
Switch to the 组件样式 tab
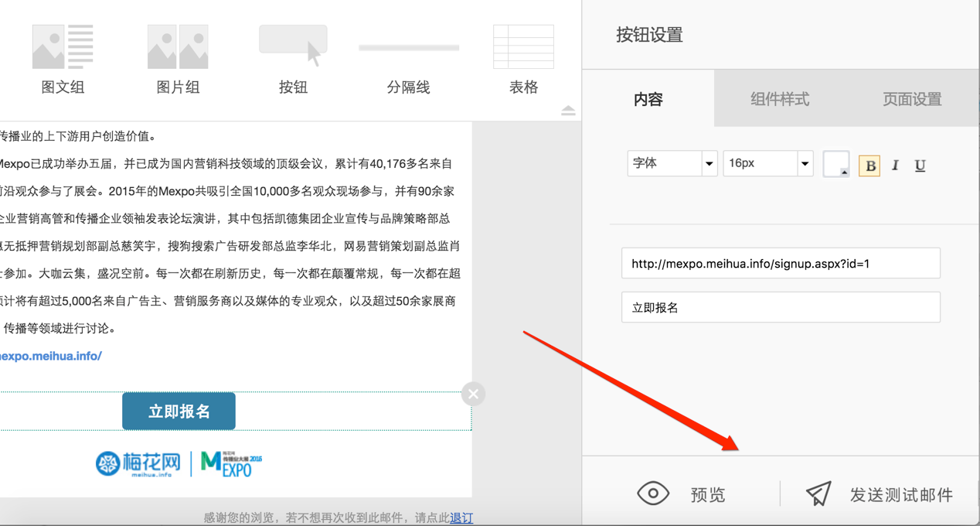(x=780, y=99)
